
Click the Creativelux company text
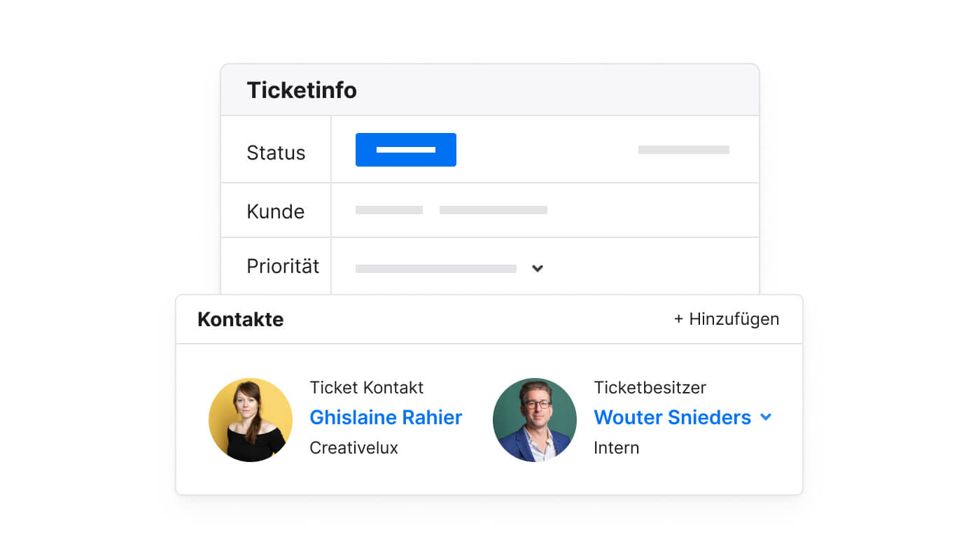pyautogui.click(x=353, y=448)
